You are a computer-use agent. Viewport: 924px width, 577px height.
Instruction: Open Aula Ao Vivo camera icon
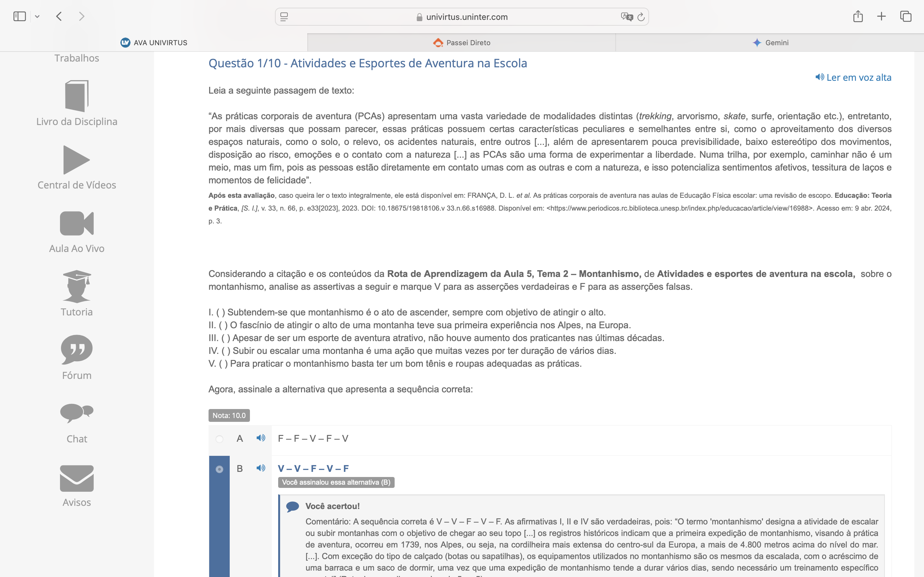pyautogui.click(x=77, y=223)
